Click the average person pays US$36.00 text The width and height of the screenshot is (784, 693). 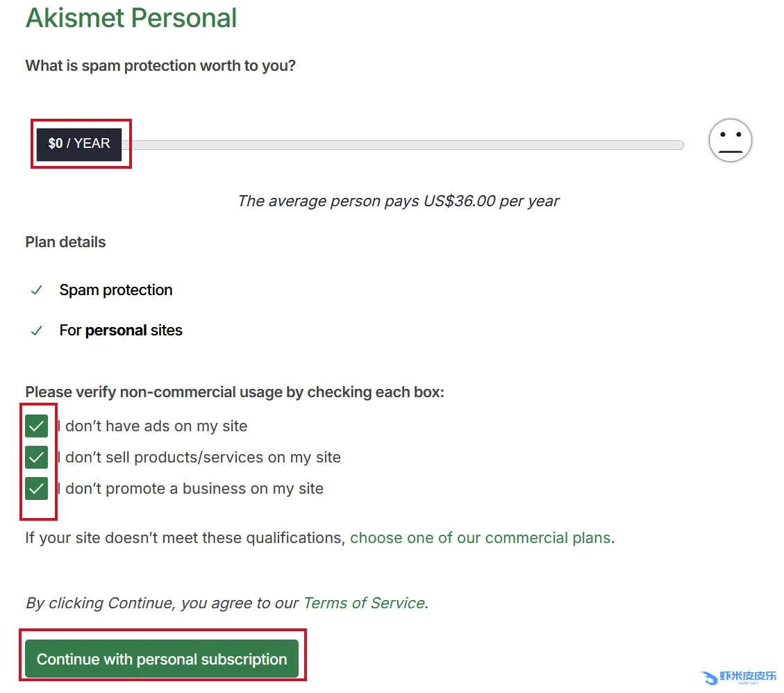pos(398,201)
